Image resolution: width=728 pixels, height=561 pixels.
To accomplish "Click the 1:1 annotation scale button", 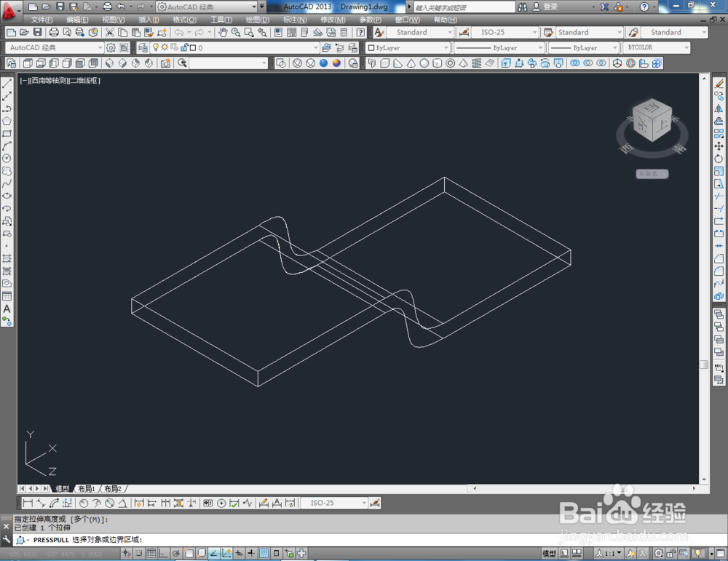I will coord(609,553).
